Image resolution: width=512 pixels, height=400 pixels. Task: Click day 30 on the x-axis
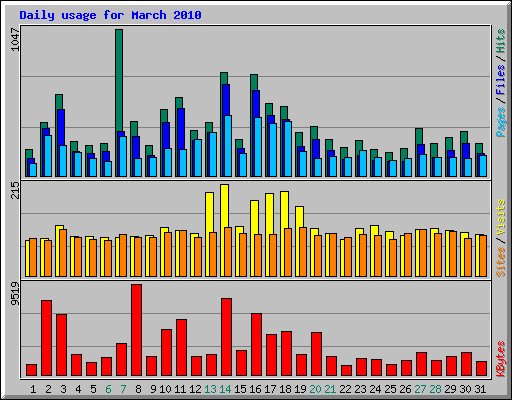coord(465,389)
